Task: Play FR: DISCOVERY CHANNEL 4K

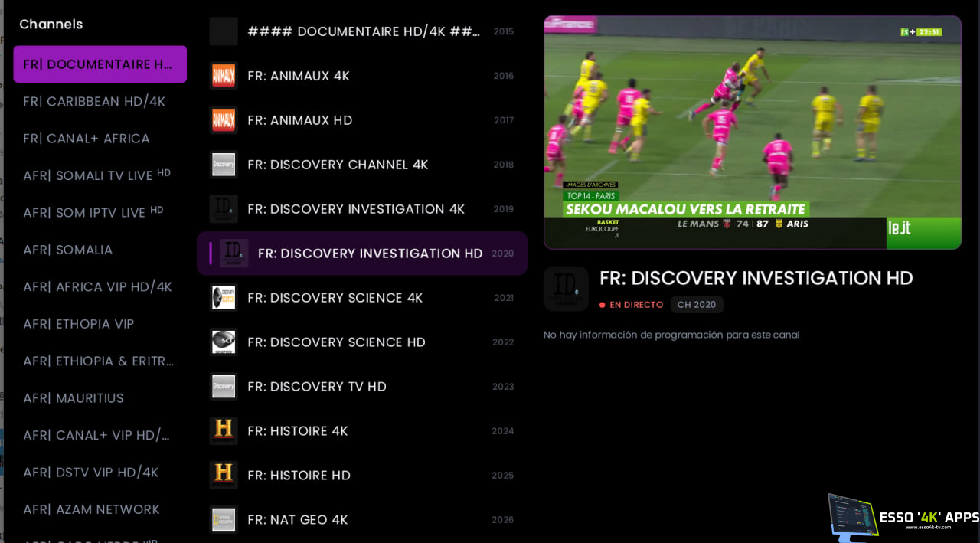Action: [x=362, y=165]
